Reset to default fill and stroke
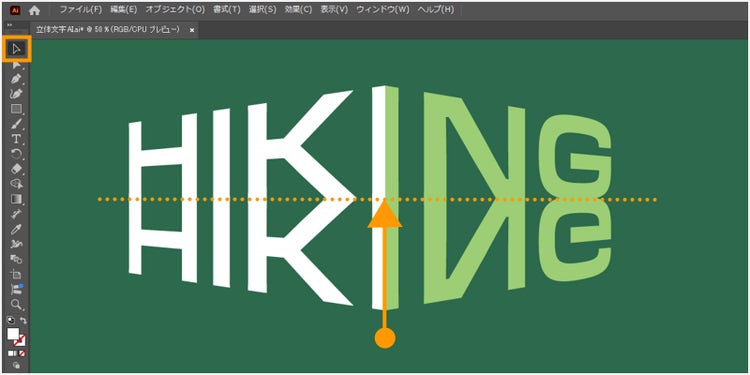 click(x=11, y=320)
